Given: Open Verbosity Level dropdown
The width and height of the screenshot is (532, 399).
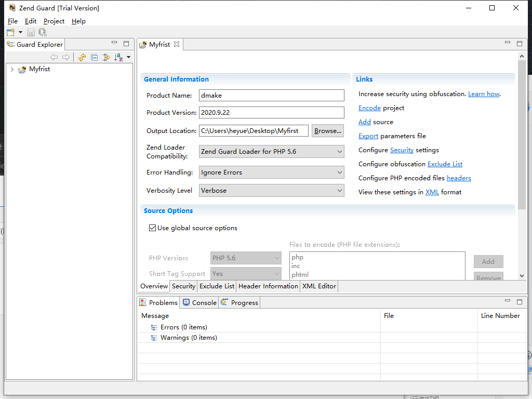Looking at the screenshot, I should click(271, 190).
